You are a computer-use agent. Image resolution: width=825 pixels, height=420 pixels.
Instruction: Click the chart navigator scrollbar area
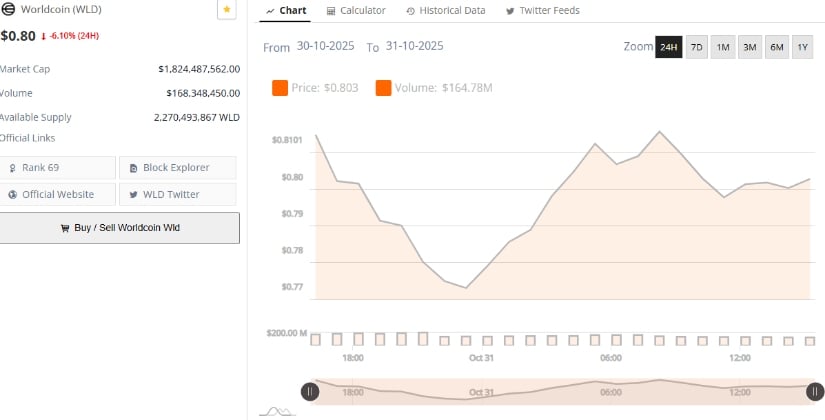pyautogui.click(x=562, y=392)
